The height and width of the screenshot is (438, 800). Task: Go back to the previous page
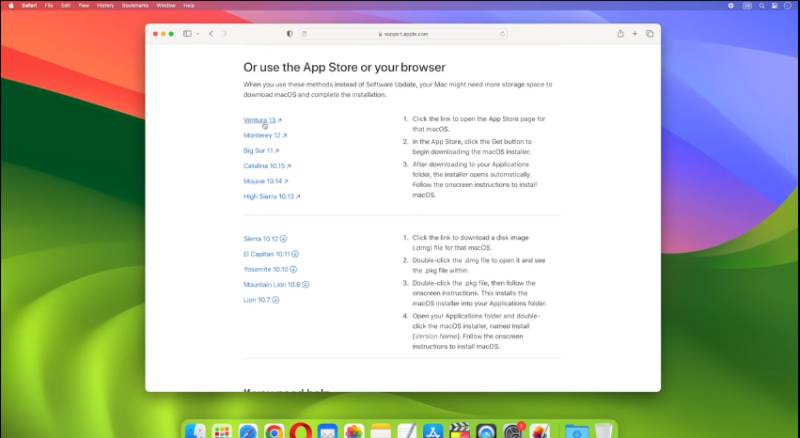211,34
